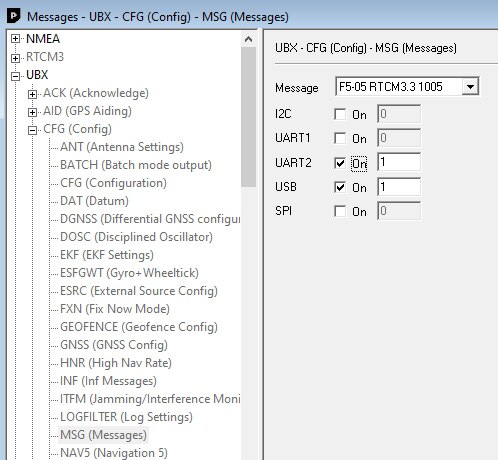This screenshot has height=460, width=498.
Task: Click the UART2 rate input field
Action: coord(399,162)
